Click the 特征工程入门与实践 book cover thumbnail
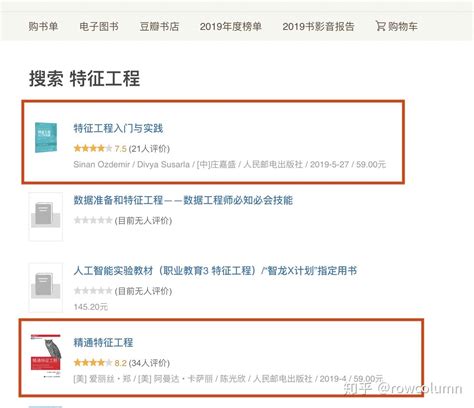The height and width of the screenshot is (408, 474). 46,137
